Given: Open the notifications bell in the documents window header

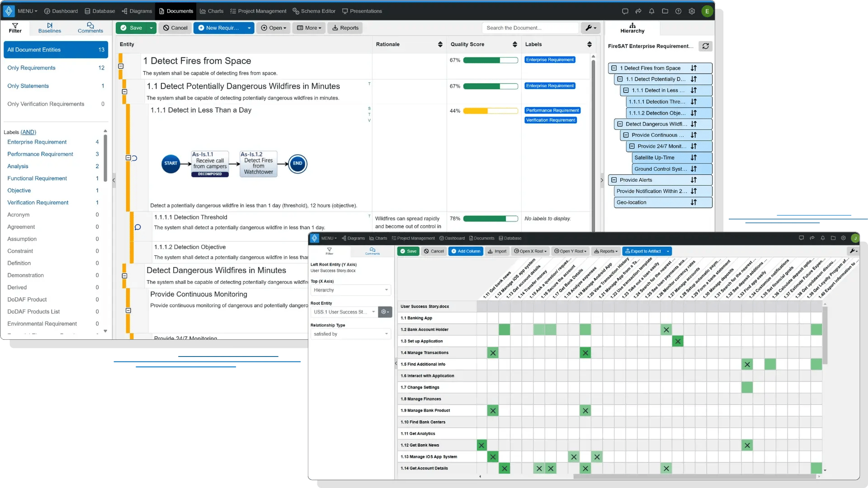Looking at the screenshot, I should pyautogui.click(x=651, y=11).
